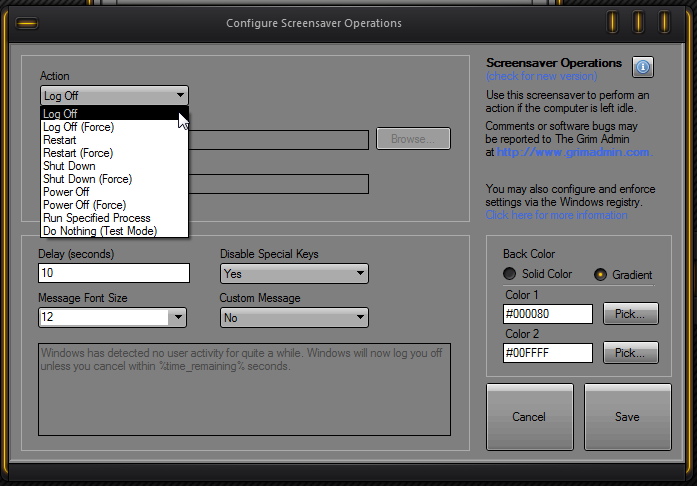Click the process path field beside Browse
Viewport: 697px width, 486px height.
coord(279,140)
